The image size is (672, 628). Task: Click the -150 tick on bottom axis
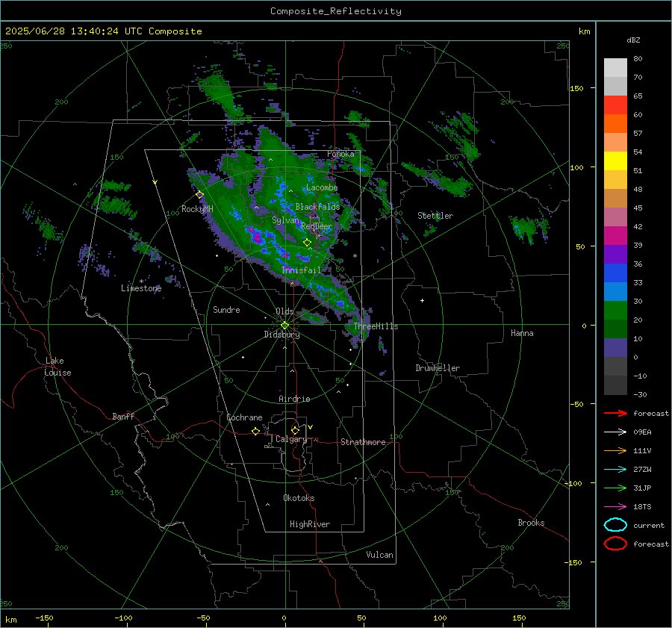(44, 618)
